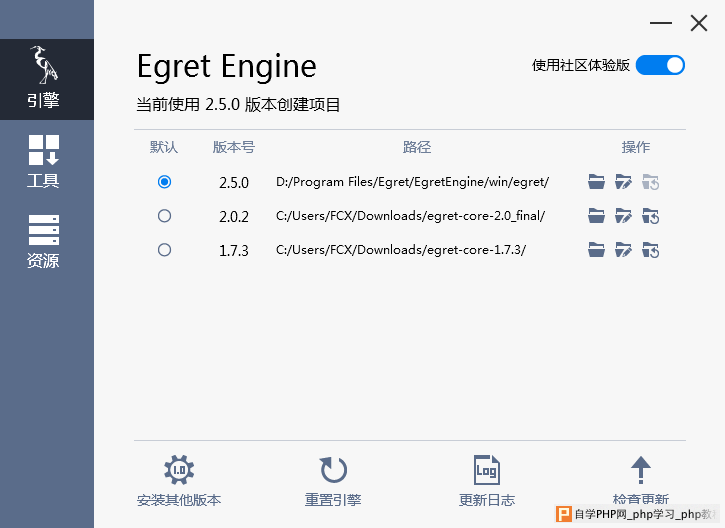Minimize the Egret Engine window
This screenshot has width=725, height=528.
click(661, 23)
